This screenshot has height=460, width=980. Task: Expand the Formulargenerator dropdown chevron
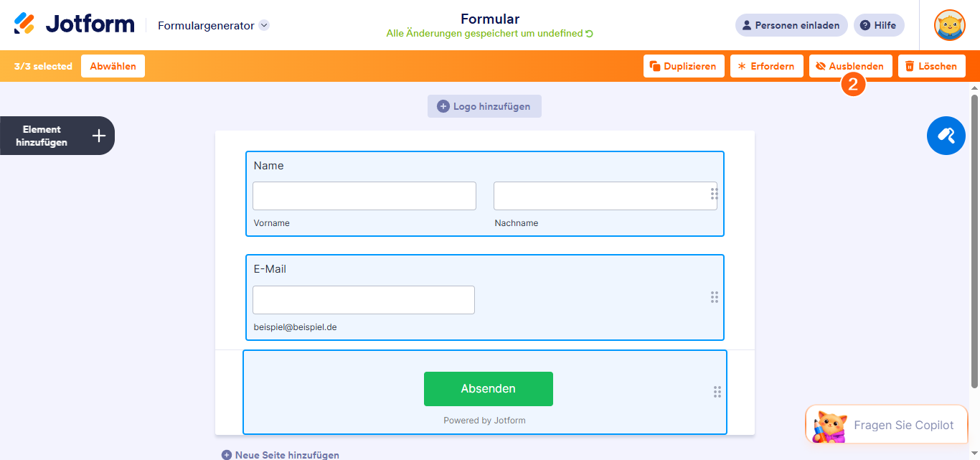[264, 25]
